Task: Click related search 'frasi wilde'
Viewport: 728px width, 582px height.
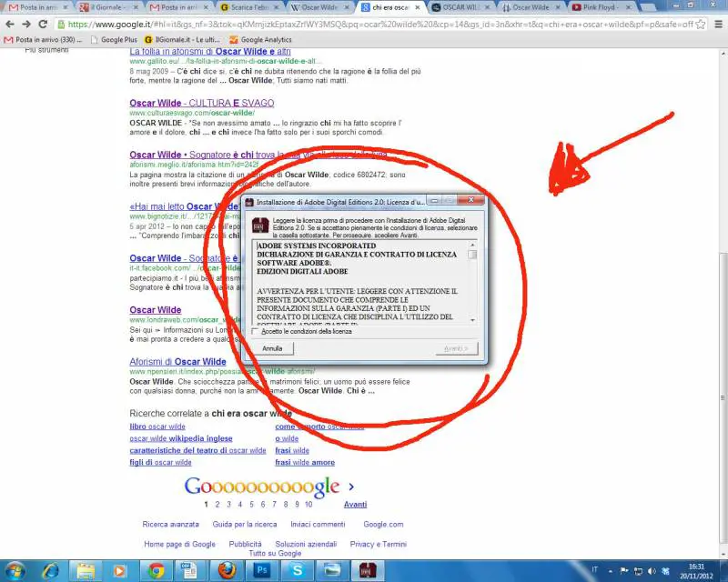Action: [292, 451]
